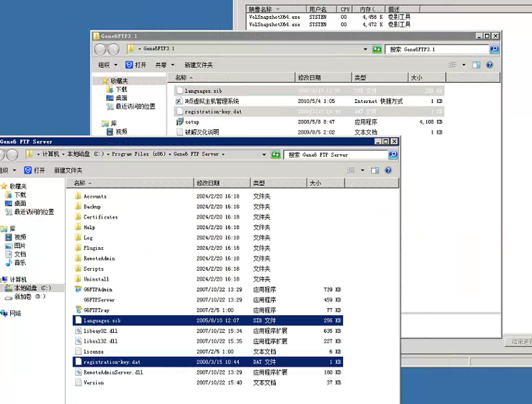532x404 pixels.
Task: Click refresh button beside Gene6FTP3.1 address bar
Action: [377, 49]
